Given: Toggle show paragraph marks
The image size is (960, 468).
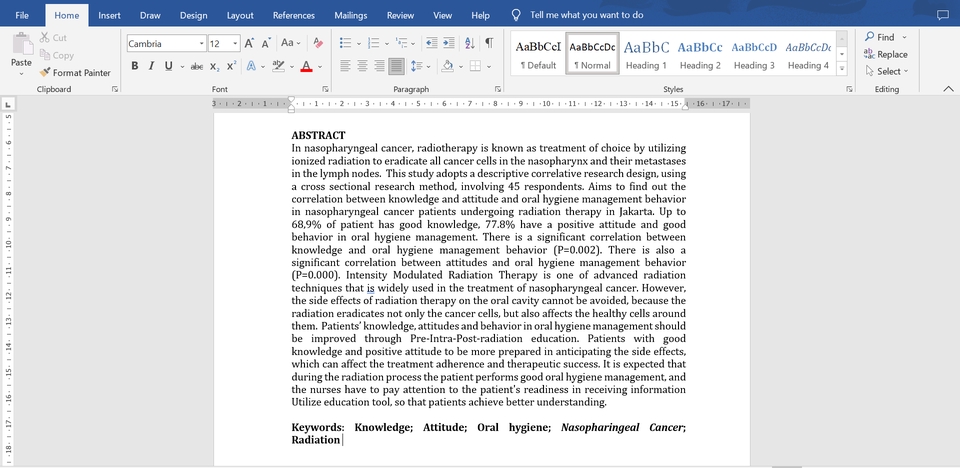Looking at the screenshot, I should tap(489, 43).
